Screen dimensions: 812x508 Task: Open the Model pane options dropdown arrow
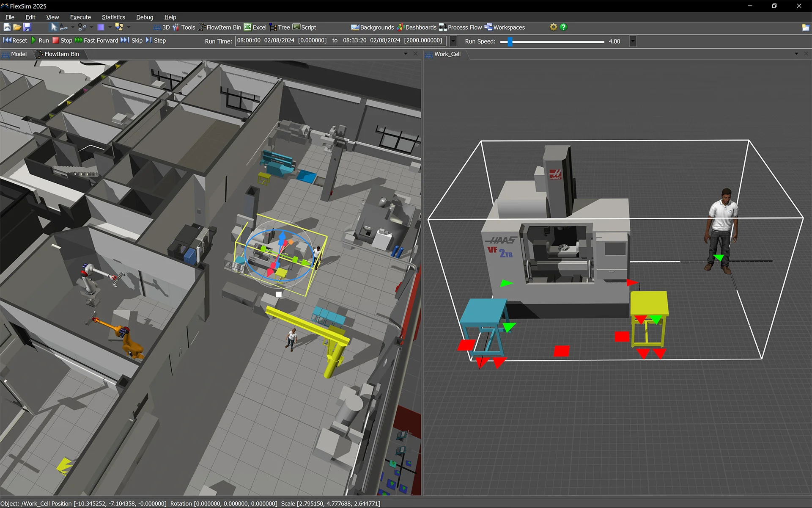(x=405, y=54)
